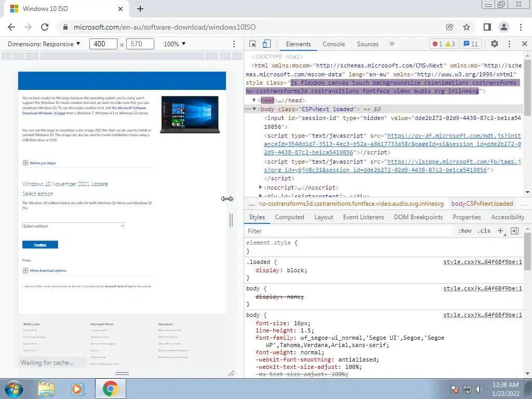Expand the head element node
This screenshot has width=532, height=399.
click(x=254, y=100)
